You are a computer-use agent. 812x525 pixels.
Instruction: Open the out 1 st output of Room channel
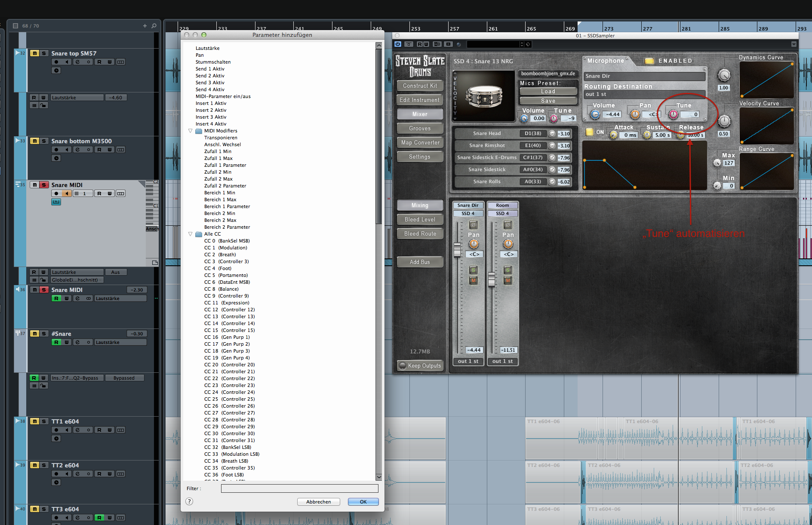(503, 362)
